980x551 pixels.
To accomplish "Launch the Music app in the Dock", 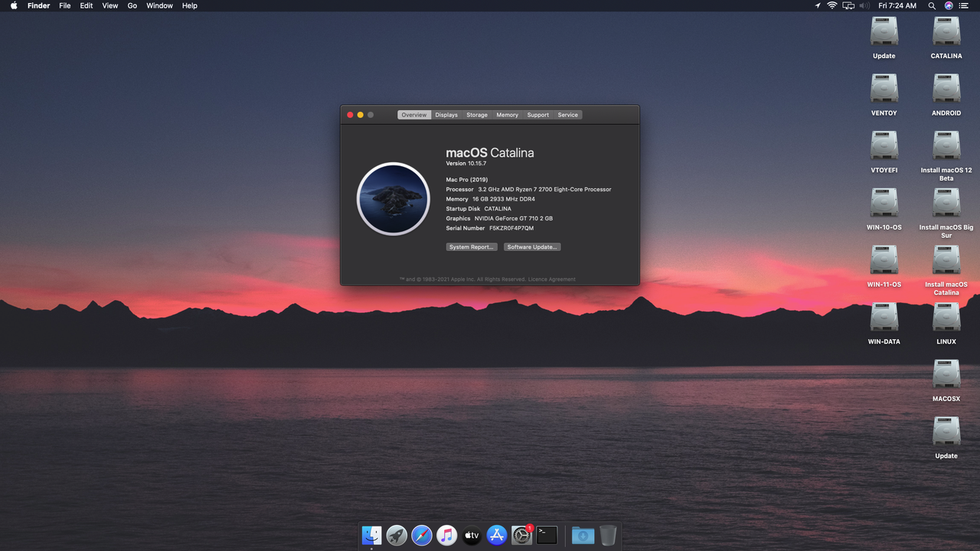I will pos(446,535).
